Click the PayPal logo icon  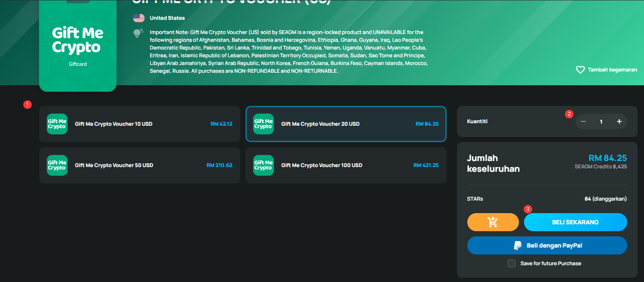point(518,245)
